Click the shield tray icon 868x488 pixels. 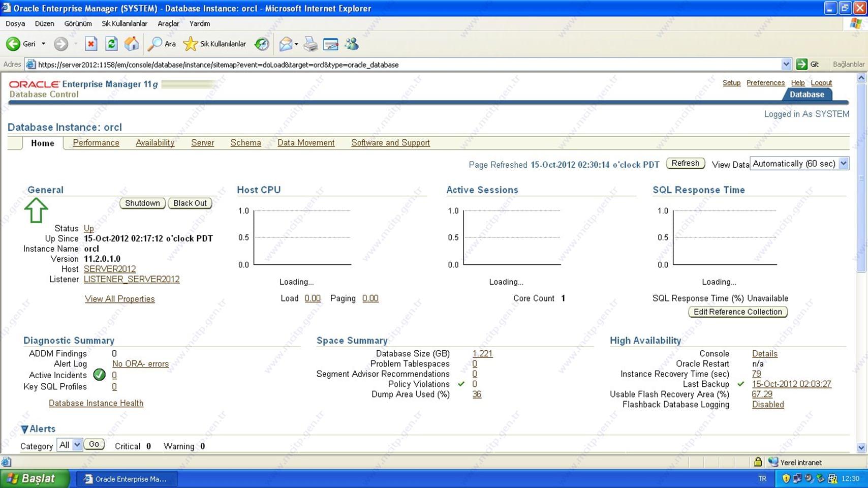pos(786,478)
